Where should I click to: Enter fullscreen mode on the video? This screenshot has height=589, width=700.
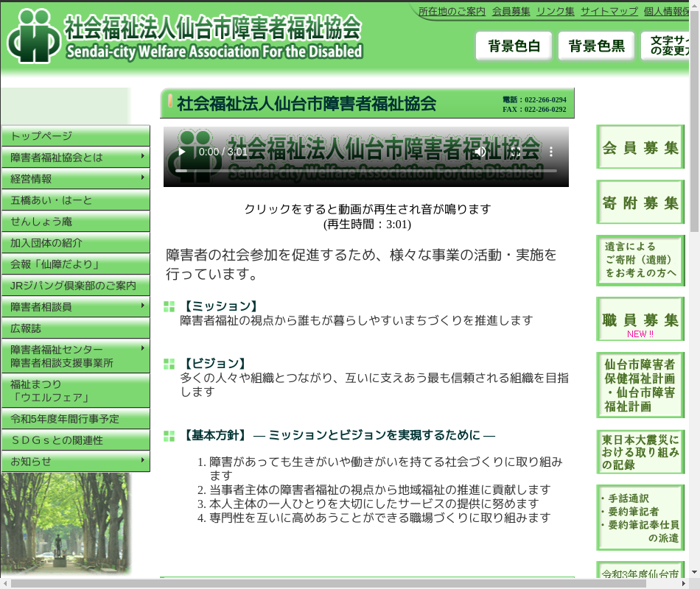pyautogui.click(x=516, y=152)
